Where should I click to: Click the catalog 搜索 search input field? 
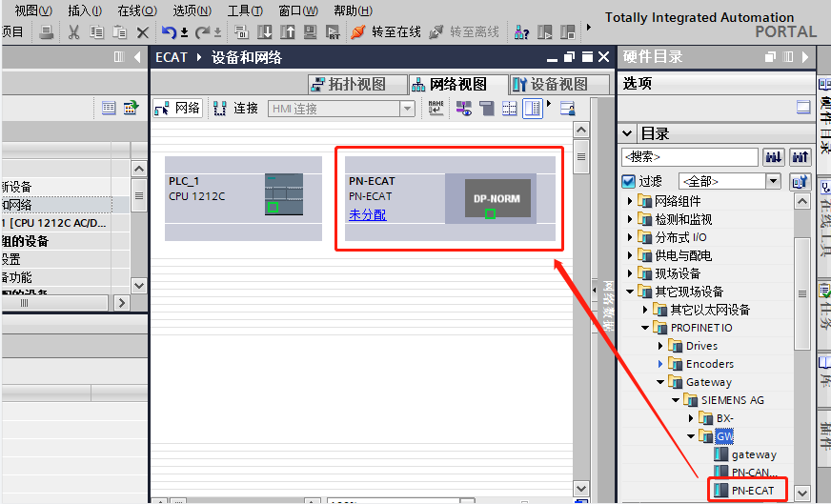pos(689,156)
